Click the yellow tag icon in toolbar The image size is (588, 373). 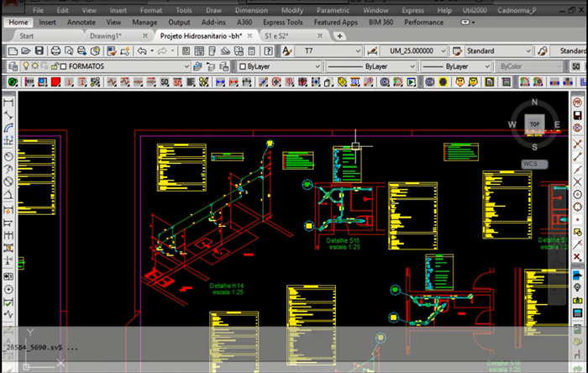pyautogui.click(x=342, y=81)
